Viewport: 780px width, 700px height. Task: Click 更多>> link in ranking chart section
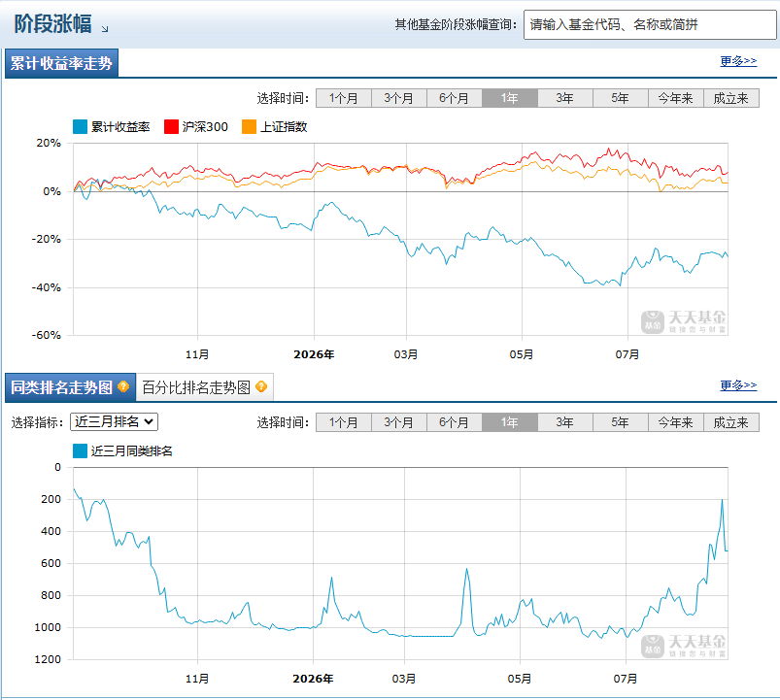pos(738,385)
